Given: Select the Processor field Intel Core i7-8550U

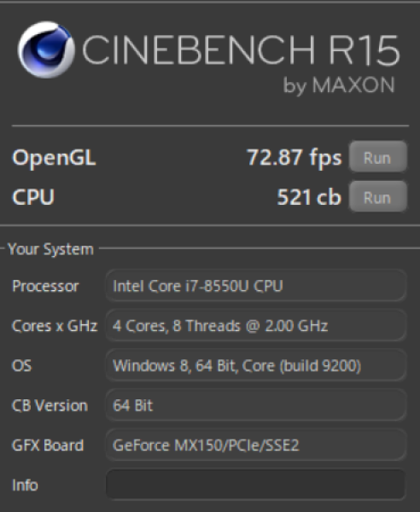Looking at the screenshot, I should 256,286.
